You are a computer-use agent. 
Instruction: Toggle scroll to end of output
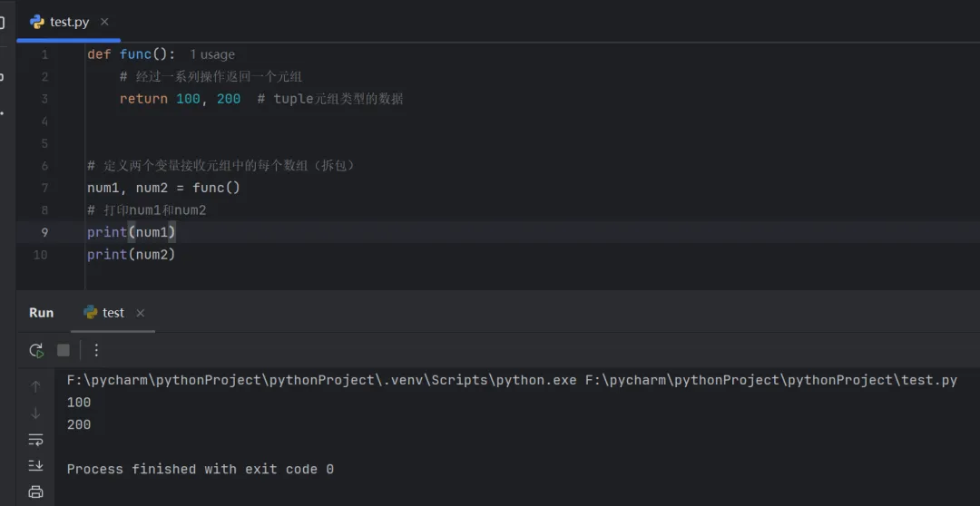35,465
